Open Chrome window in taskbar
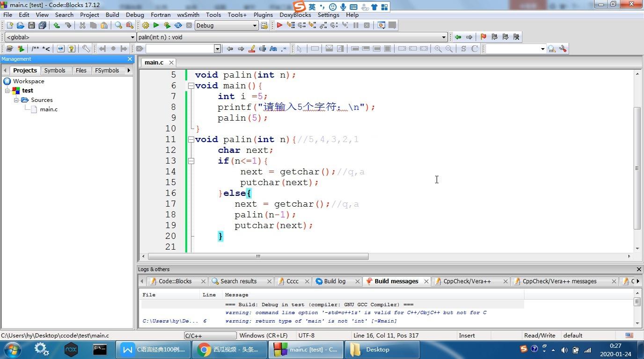The height and width of the screenshot is (359, 644). pyautogui.click(x=229, y=349)
